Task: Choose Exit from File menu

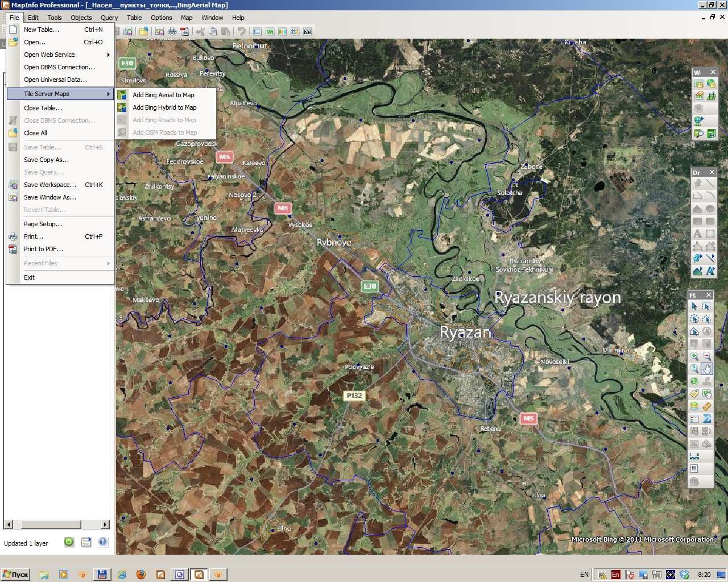Action: point(60,277)
